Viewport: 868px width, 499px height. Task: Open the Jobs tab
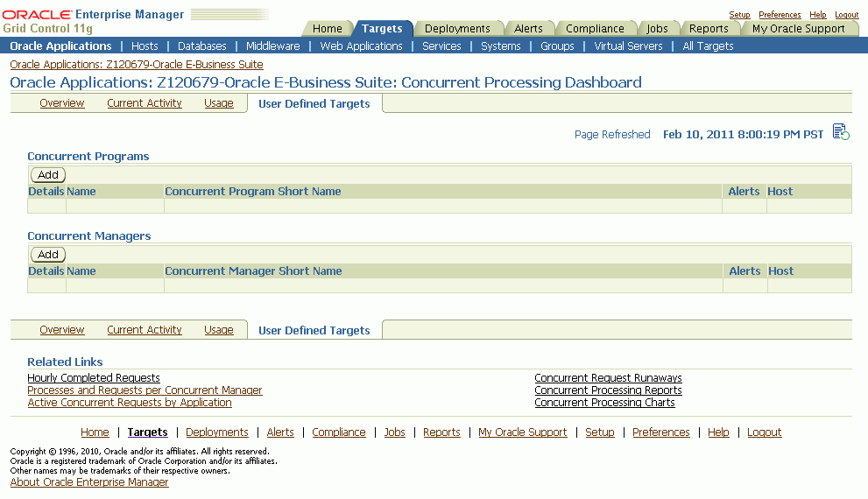click(657, 28)
